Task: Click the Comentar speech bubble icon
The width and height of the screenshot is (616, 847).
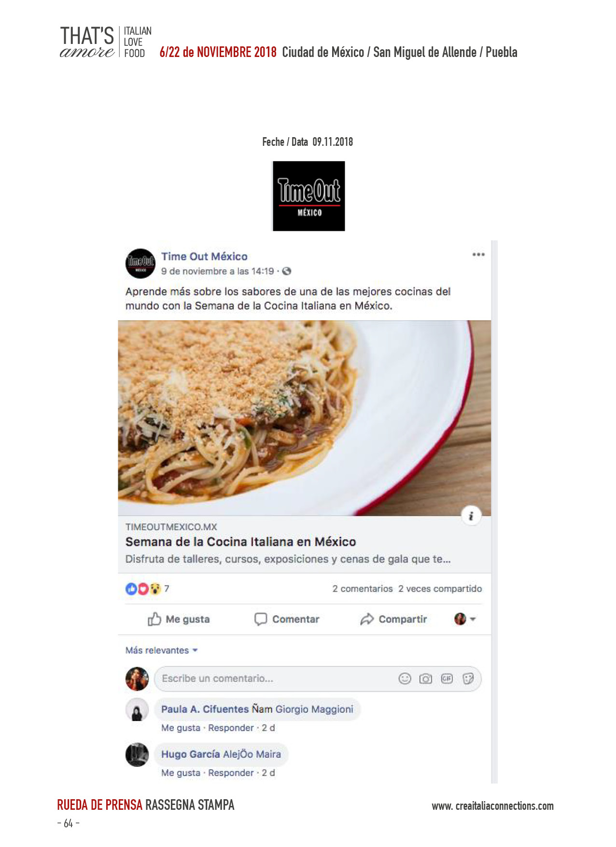Action: click(260, 619)
